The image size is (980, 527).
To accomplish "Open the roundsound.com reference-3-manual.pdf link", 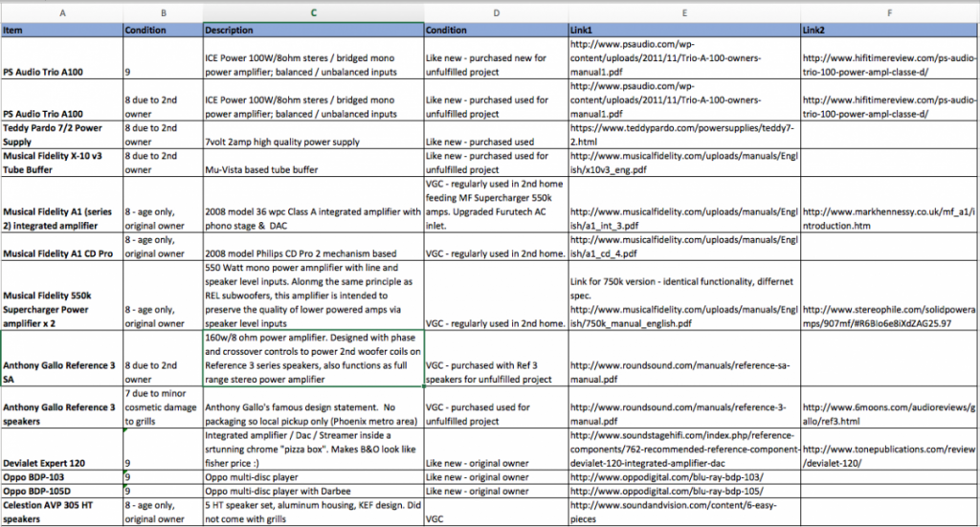I will (679, 414).
